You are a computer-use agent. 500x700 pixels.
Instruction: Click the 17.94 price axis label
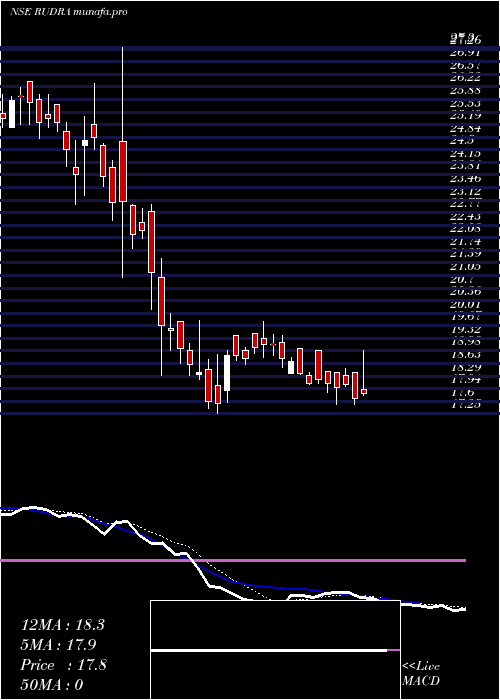pos(465,380)
